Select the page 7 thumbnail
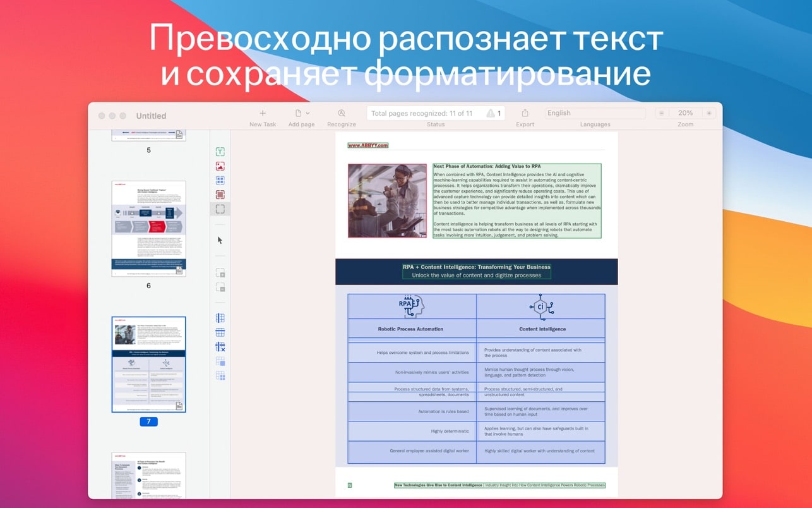This screenshot has height=508, width=812. 148,364
